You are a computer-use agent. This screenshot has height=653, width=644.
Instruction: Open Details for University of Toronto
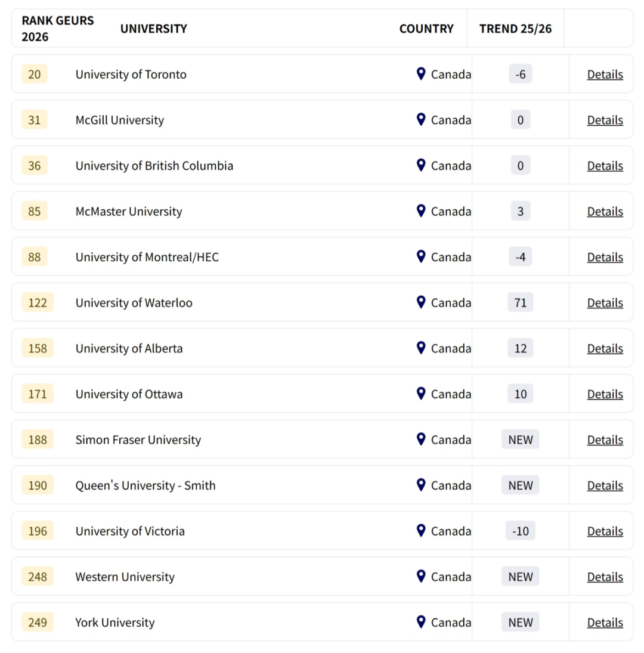tap(605, 74)
